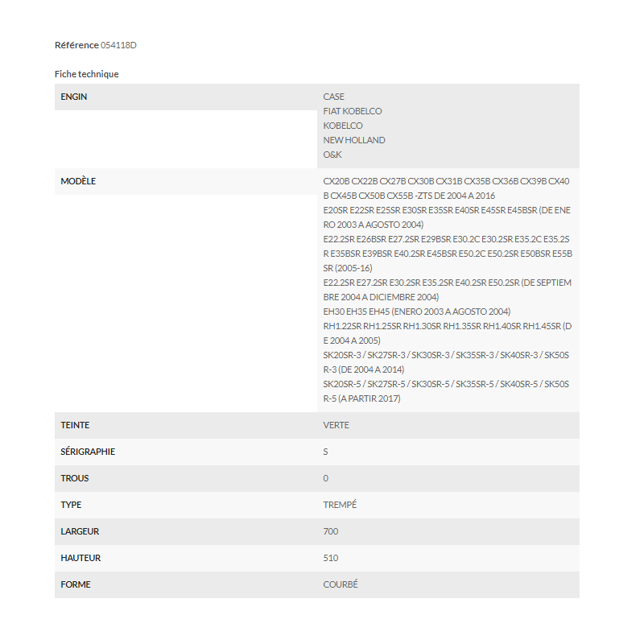Click the TROUS row label
This screenshot has height=644, width=644.
tap(75, 478)
